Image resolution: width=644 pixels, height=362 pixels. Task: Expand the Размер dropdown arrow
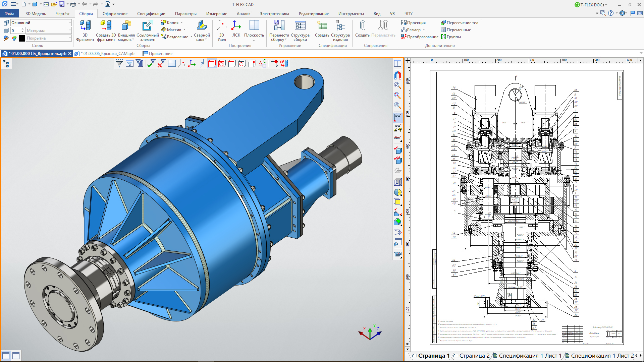[424, 30]
